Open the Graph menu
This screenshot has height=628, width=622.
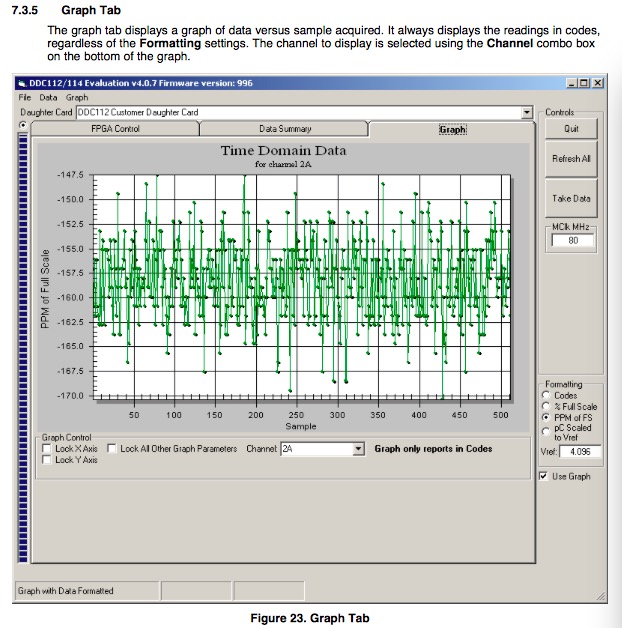[77, 97]
